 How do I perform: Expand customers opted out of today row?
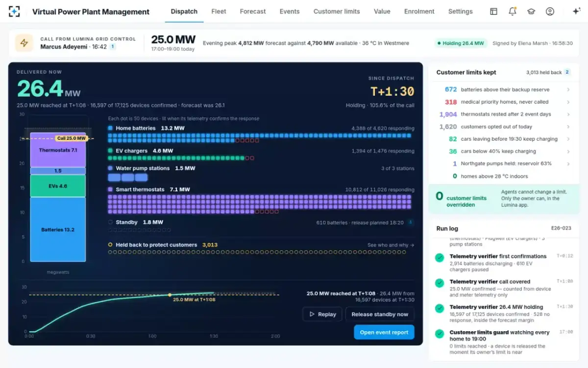pyautogui.click(x=503, y=127)
